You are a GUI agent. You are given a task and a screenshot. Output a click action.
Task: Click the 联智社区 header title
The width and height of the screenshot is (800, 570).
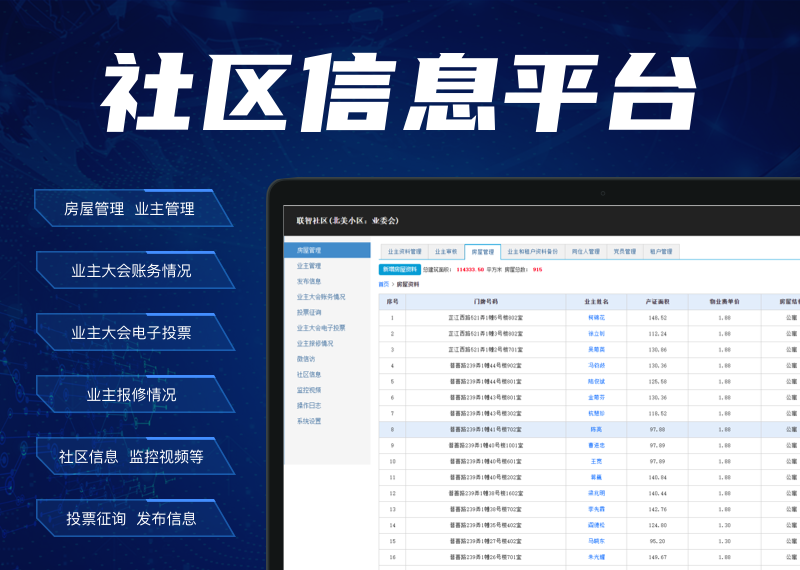[347, 220]
